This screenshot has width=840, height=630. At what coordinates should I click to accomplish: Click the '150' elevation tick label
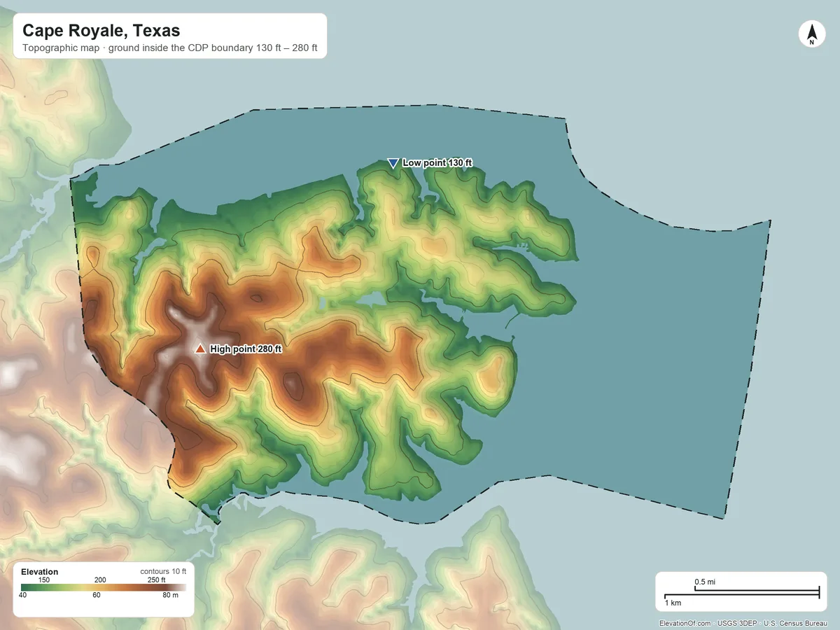click(x=43, y=580)
